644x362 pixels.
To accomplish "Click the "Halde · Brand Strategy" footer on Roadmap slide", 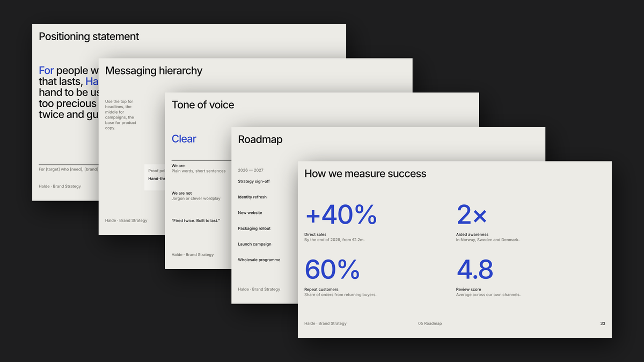I will 259,289.
